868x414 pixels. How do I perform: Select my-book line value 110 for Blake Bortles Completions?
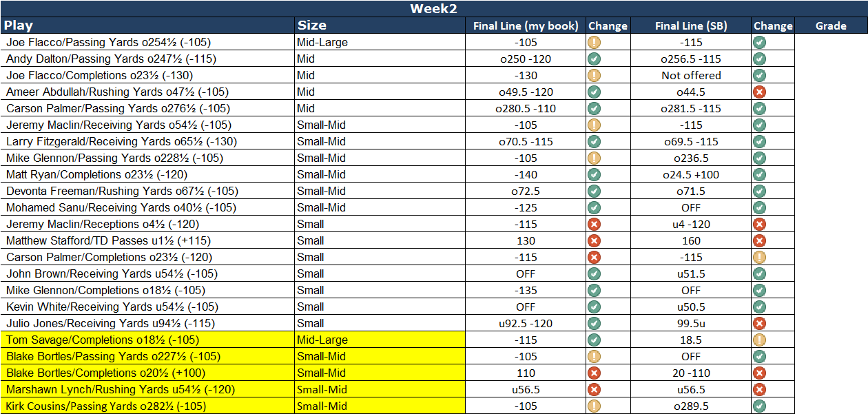click(526, 373)
